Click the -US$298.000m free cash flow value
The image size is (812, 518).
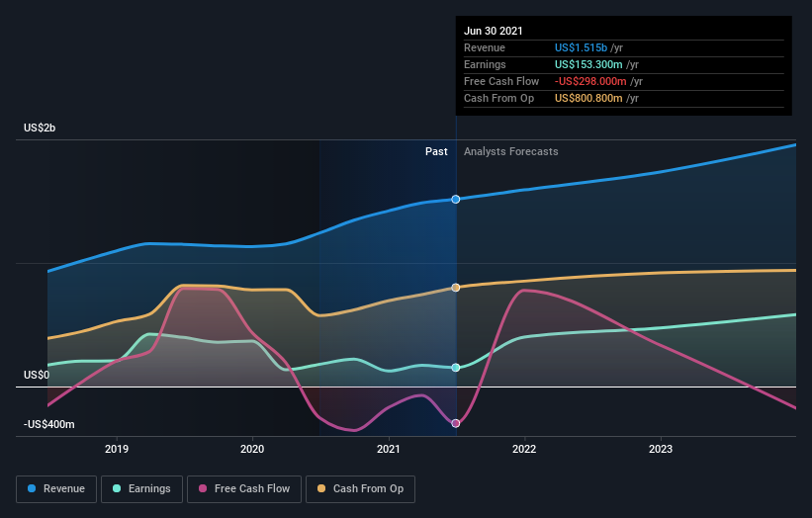tap(590, 81)
